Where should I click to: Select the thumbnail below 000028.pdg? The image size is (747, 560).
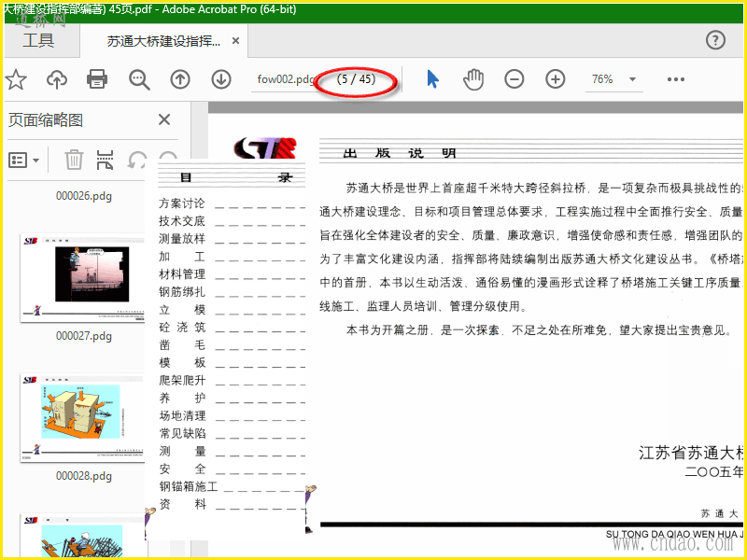82,535
